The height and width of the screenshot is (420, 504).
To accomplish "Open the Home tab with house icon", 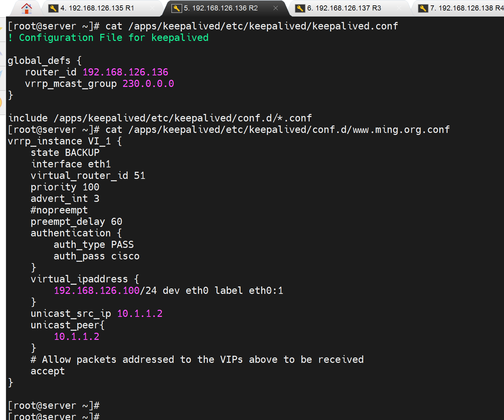I will pos(26,8).
